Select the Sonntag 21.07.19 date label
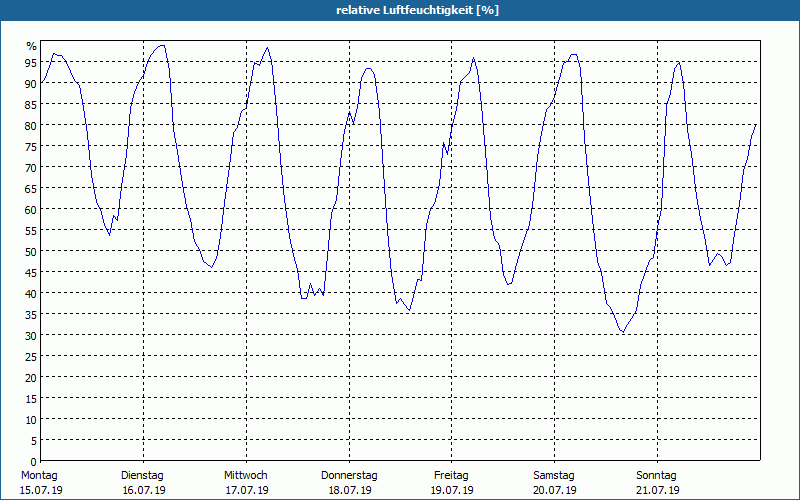The height and width of the screenshot is (500, 800). click(657, 483)
